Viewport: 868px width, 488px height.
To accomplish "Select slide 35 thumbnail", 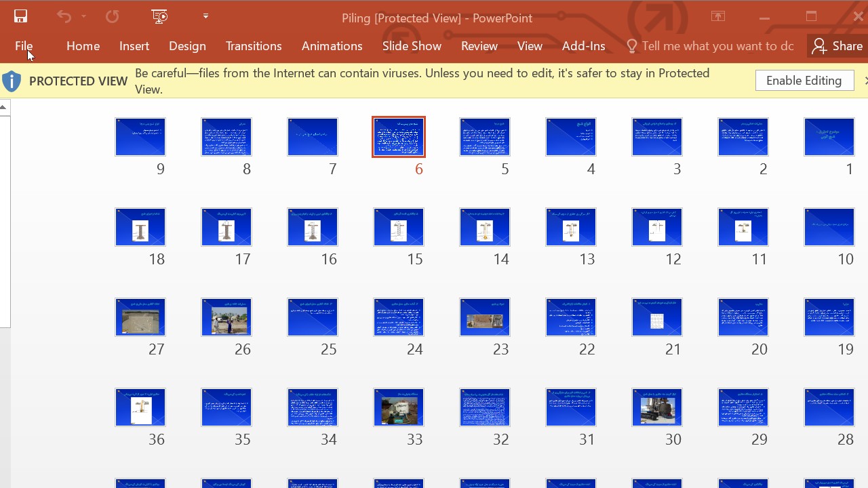I will click(226, 407).
